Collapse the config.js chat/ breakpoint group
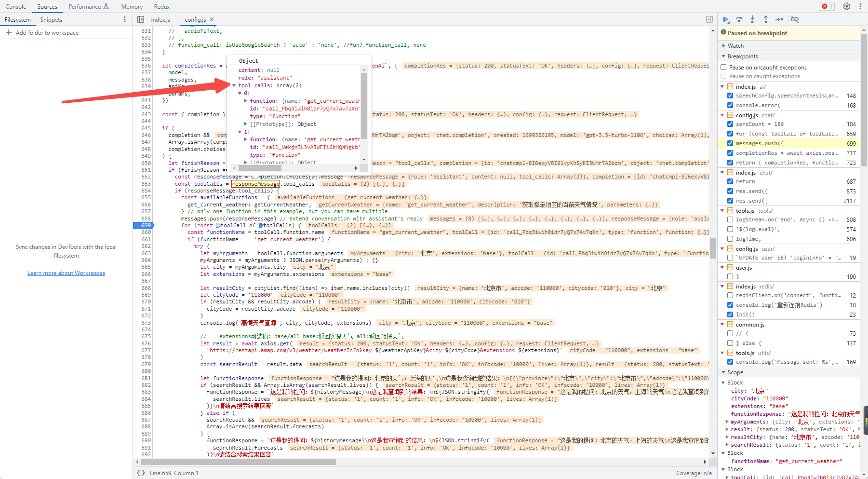This screenshot has width=868, height=479. [x=722, y=115]
